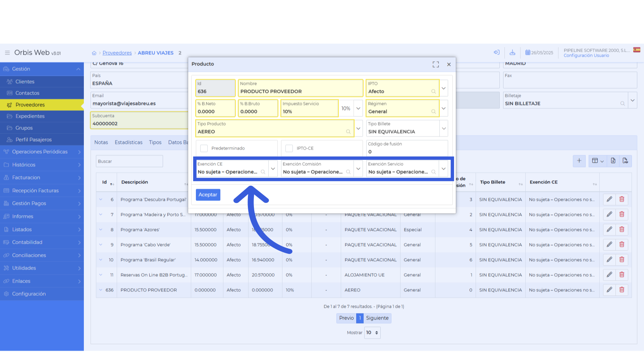This screenshot has height=362, width=644.
Task: Open the Billetaje dropdown arrow
Action: tap(633, 100)
